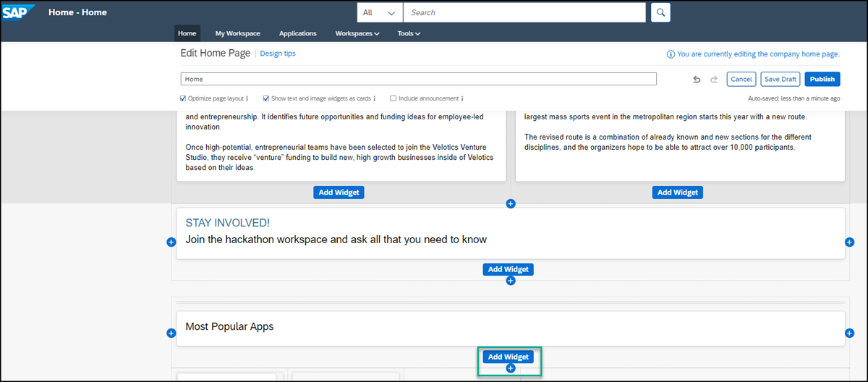Screen dimensions: 868x382
Task: Click plus icon above the STAY INVOLVED card
Action: [x=510, y=204]
